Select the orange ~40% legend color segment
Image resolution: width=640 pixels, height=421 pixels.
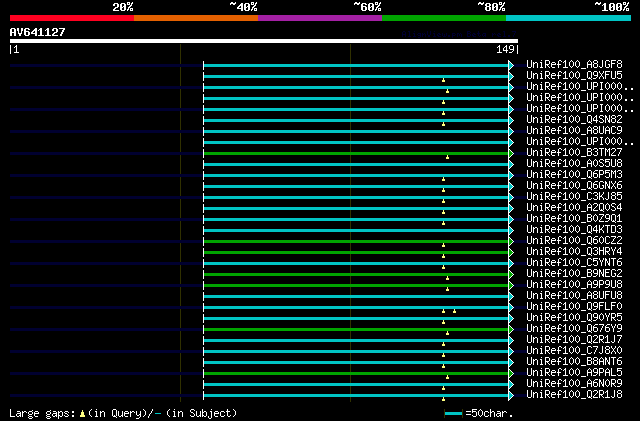click(196, 18)
